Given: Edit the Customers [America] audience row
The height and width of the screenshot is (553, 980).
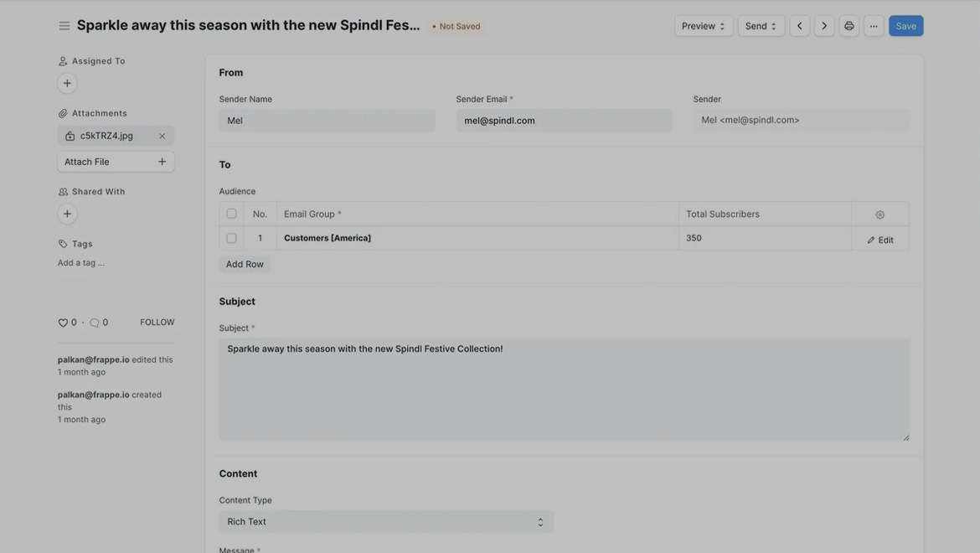Looking at the screenshot, I should point(880,240).
